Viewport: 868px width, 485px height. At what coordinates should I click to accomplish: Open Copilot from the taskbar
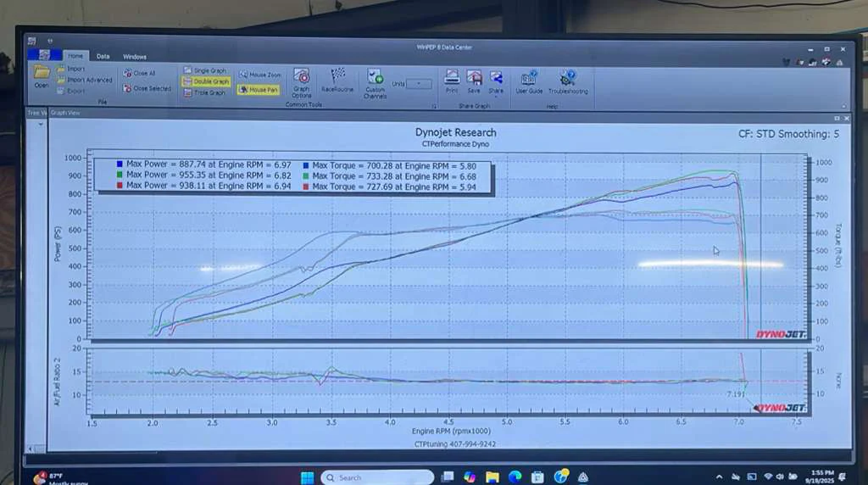tap(470, 477)
